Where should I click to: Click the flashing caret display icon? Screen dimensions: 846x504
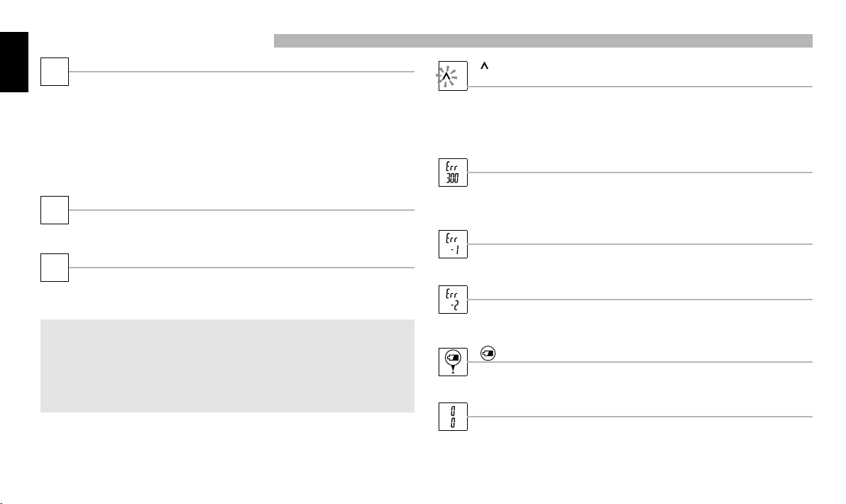(x=452, y=76)
